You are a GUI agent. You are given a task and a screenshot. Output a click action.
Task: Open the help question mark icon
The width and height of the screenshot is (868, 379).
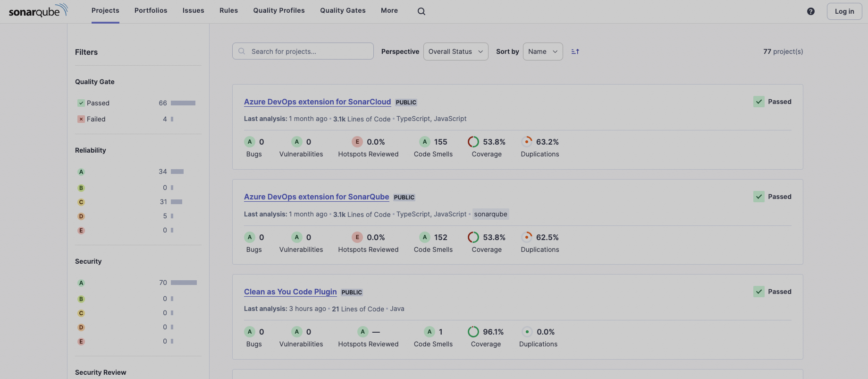pos(810,11)
